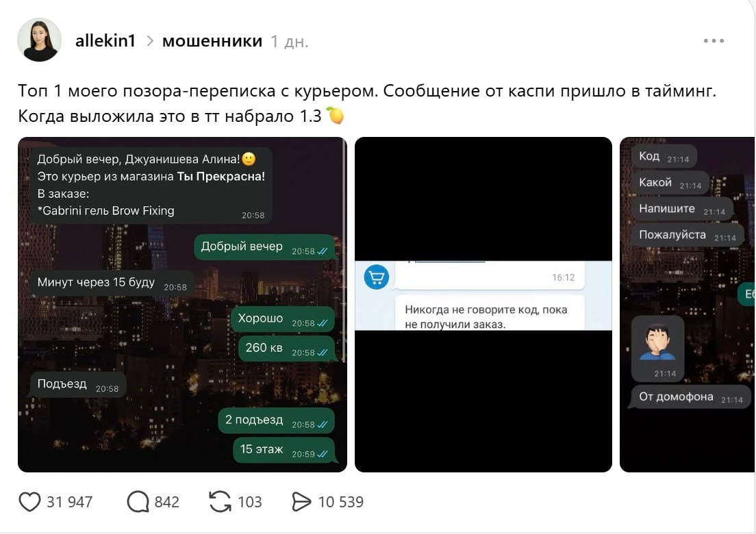Click blue shopping cart icon in screenshot
Viewport: 756px width, 534px height.
(377, 277)
